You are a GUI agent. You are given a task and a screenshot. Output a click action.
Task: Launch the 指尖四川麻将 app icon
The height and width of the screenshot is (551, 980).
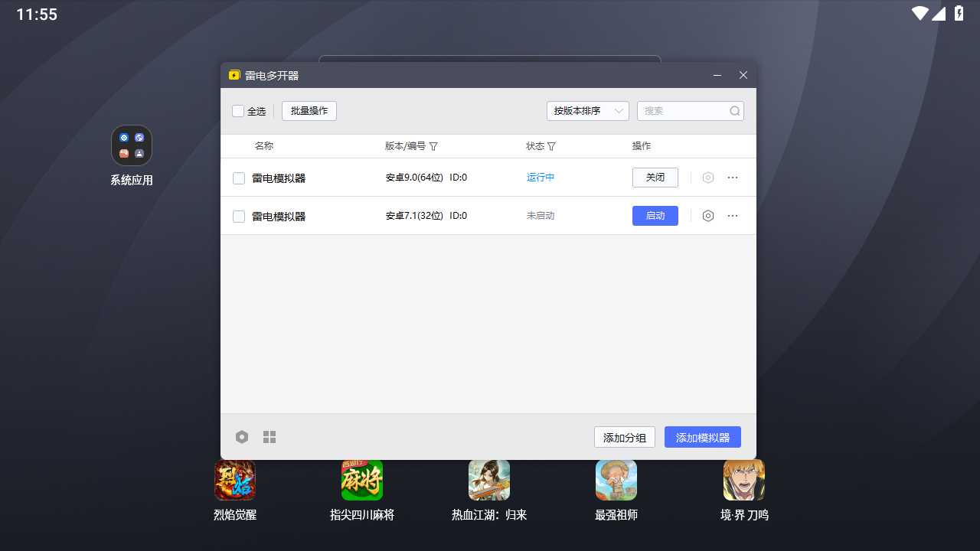pos(362,480)
